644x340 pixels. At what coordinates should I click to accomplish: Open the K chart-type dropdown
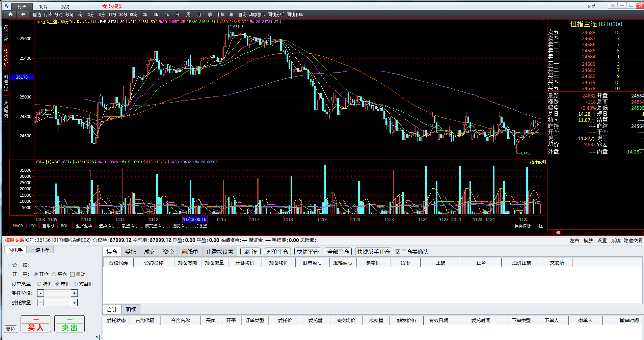click(x=79, y=22)
